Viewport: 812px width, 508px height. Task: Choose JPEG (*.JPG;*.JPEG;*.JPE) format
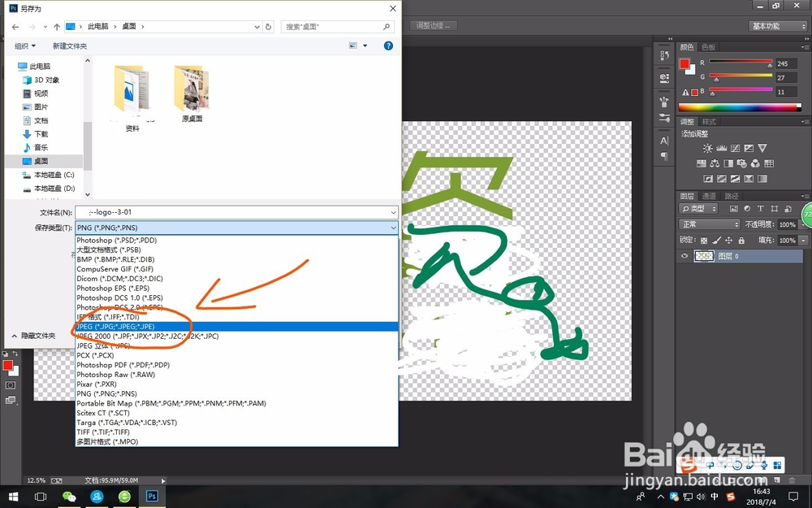pyautogui.click(x=236, y=327)
